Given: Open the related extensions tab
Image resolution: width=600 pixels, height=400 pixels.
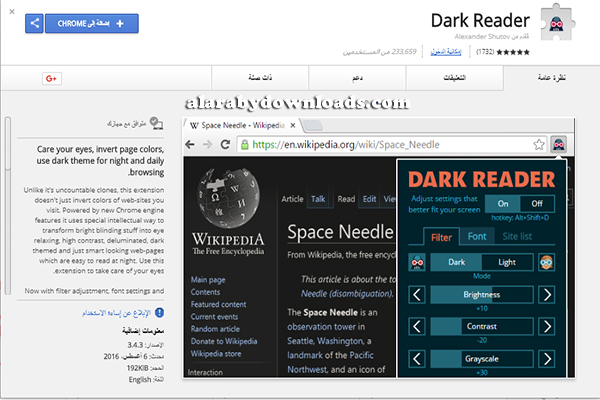Looking at the screenshot, I should click(x=260, y=78).
